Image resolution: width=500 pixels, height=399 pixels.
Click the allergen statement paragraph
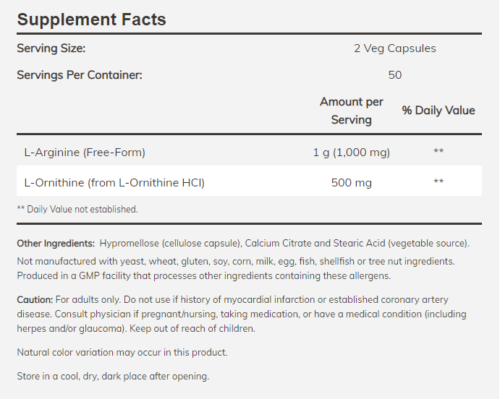[x=236, y=268]
